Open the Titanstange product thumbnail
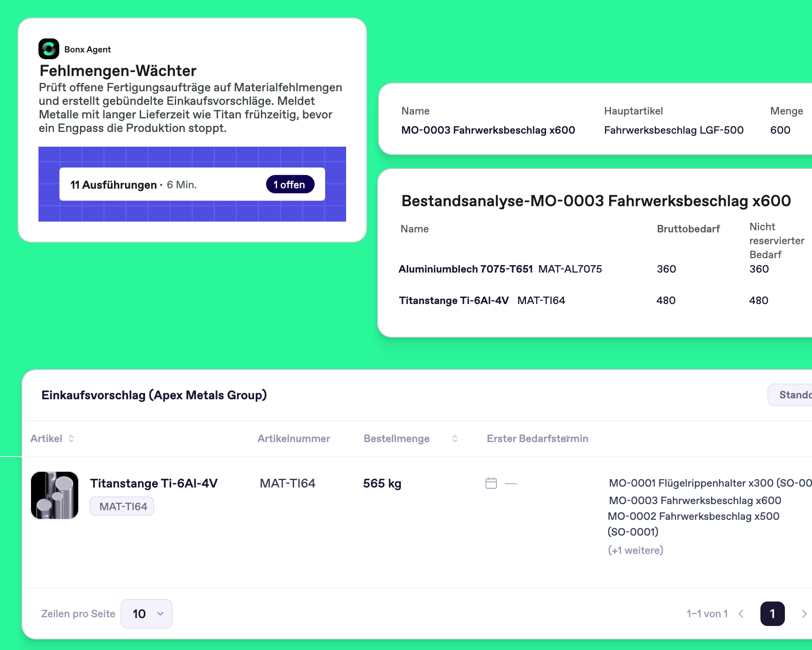Screen dimensions: 812x650 [55, 495]
